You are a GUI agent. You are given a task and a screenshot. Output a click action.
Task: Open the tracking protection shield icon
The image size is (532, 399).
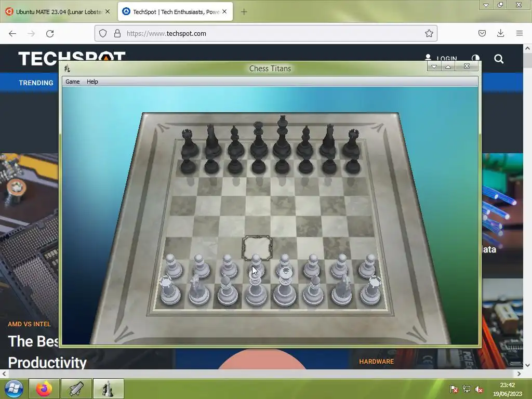103,33
